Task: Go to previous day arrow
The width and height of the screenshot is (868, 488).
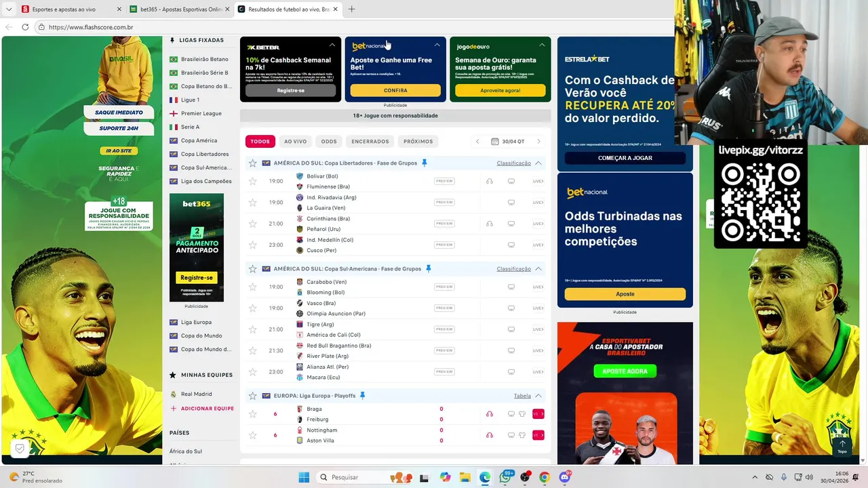Action: [x=477, y=142]
